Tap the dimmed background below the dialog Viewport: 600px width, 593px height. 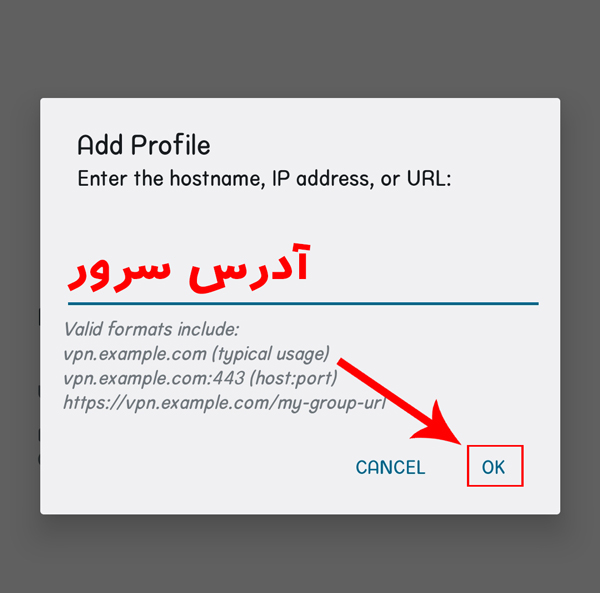click(300, 555)
